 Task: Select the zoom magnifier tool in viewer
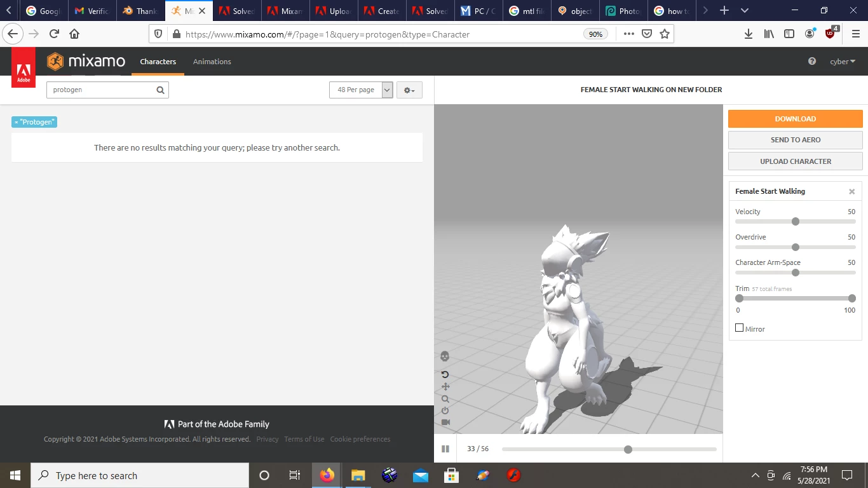click(x=445, y=399)
